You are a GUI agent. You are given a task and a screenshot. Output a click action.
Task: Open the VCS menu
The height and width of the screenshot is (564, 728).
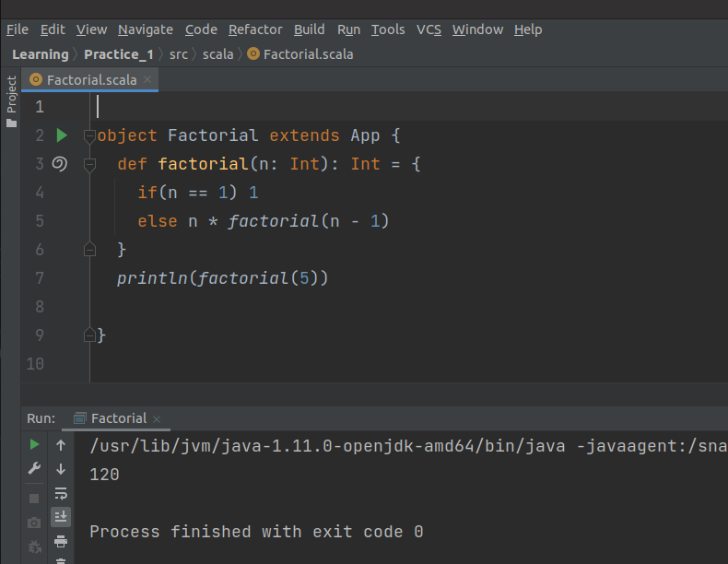click(429, 29)
